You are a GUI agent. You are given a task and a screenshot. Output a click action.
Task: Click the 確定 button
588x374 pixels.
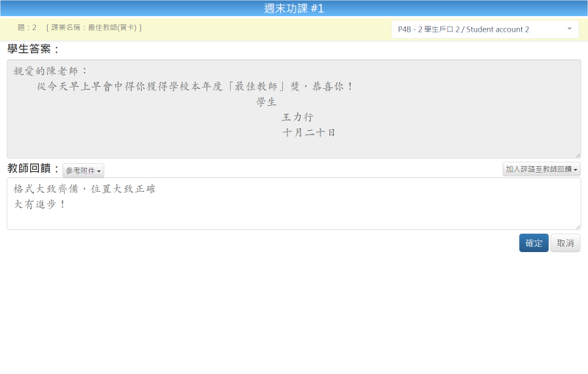pos(534,243)
